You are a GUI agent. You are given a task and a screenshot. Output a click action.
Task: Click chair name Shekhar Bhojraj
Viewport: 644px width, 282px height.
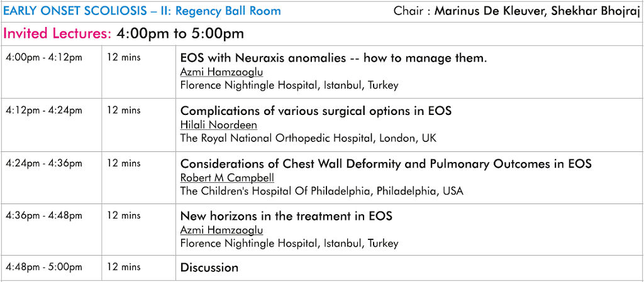coord(596,11)
